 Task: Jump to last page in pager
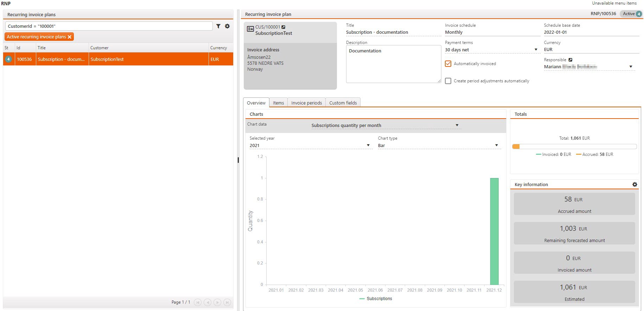point(227,302)
